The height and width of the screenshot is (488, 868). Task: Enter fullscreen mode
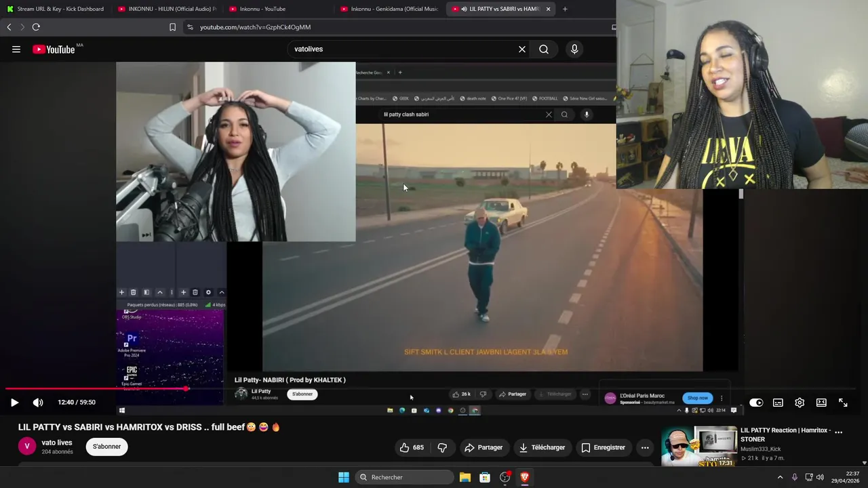pyautogui.click(x=843, y=403)
